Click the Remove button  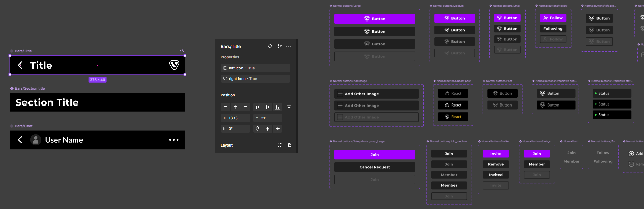(496, 164)
